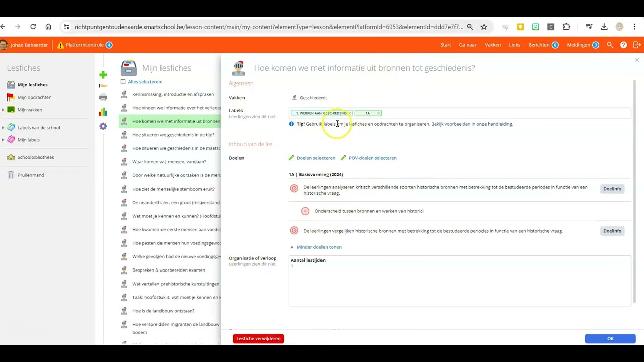Remove the 1. WERKEN AAN GESCHIEDENIS label
Screen dimensions: 644x362
pyautogui.click(x=349, y=113)
